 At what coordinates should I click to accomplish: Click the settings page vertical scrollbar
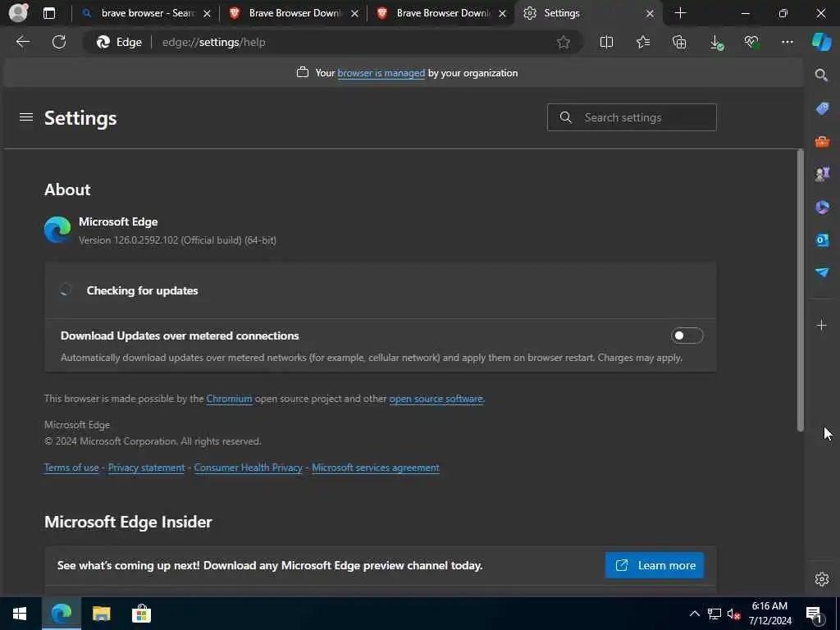tap(800, 291)
